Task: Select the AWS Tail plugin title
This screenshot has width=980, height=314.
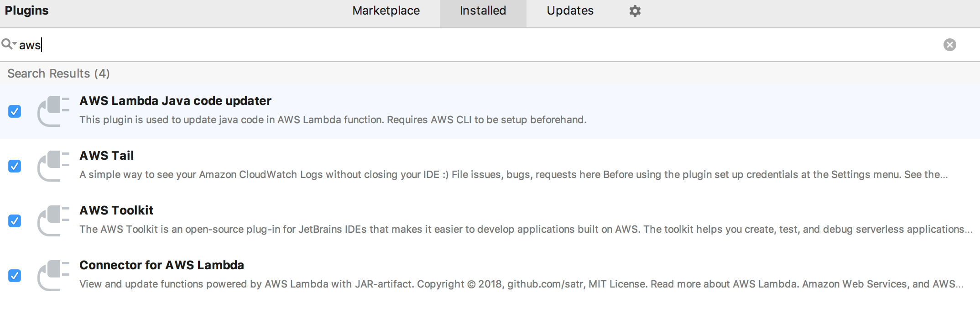Action: tap(106, 156)
